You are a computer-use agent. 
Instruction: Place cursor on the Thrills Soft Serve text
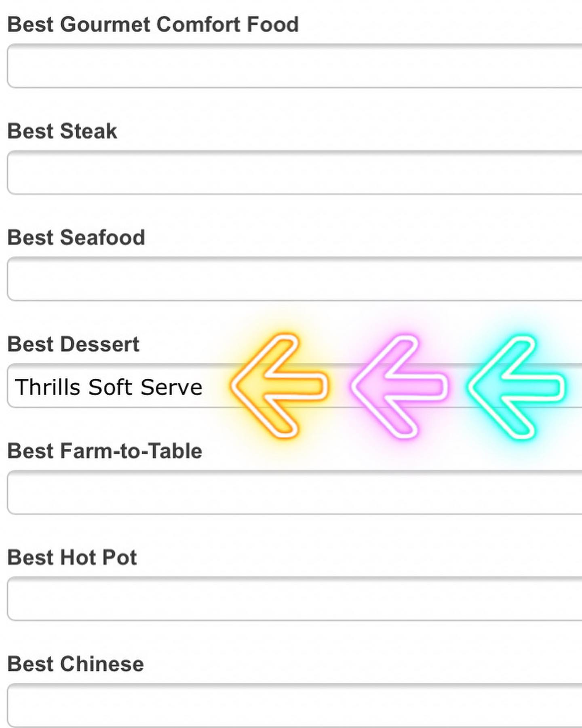[108, 387]
